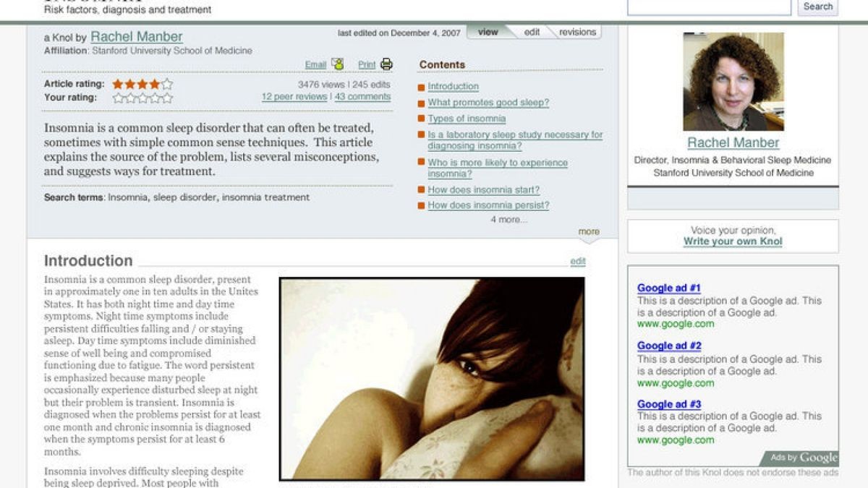Click 'Write your own Knol' link
This screenshot has height=488, width=868.
(733, 241)
